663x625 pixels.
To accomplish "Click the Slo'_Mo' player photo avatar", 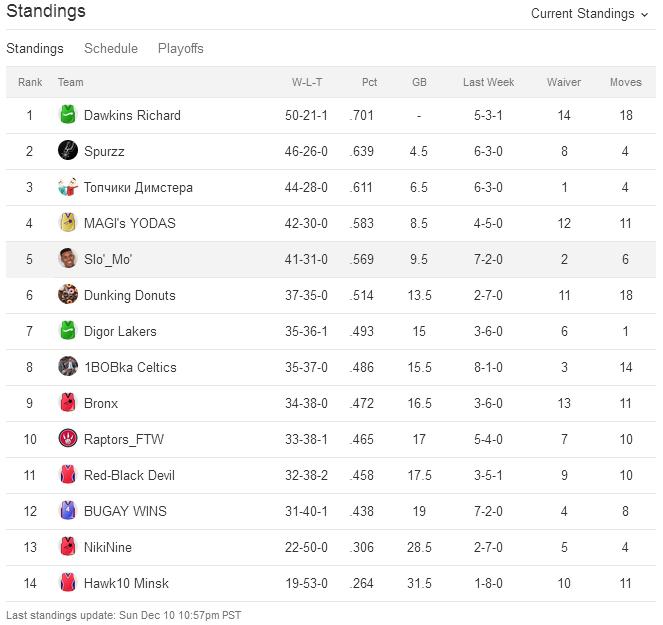I will click(x=68, y=259).
